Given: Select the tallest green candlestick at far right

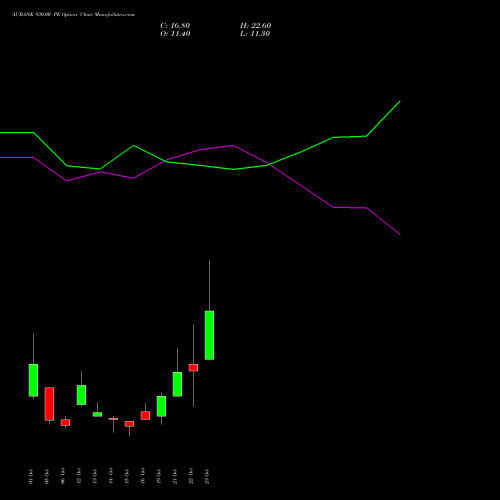Looking at the screenshot, I should [x=209, y=335].
